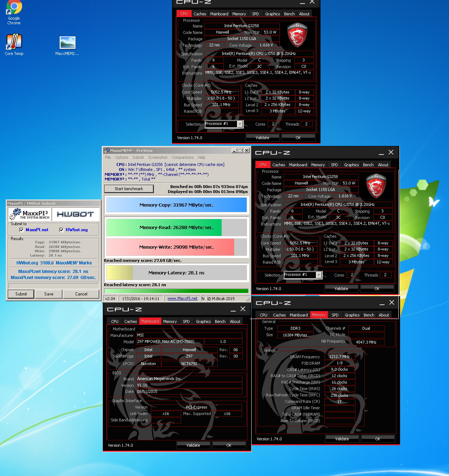Open Selection dropdown in topmost CPU-Z window
449x476 pixels.
pyautogui.click(x=240, y=124)
